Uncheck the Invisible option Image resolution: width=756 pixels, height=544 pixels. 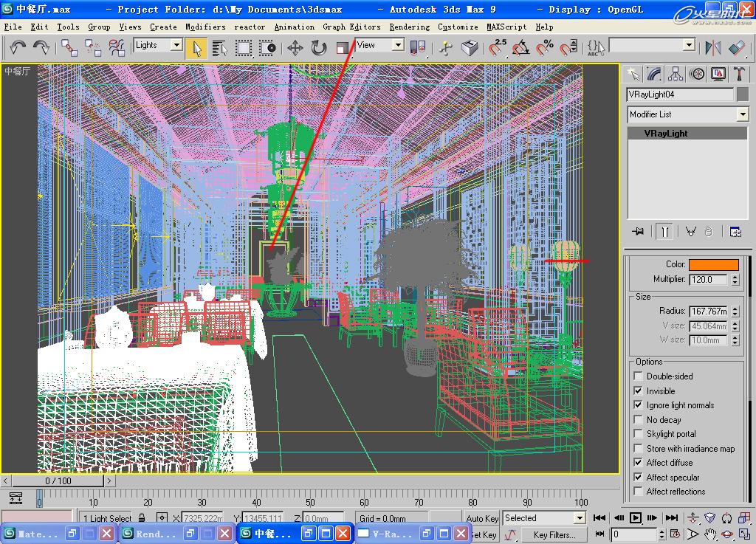tap(638, 390)
